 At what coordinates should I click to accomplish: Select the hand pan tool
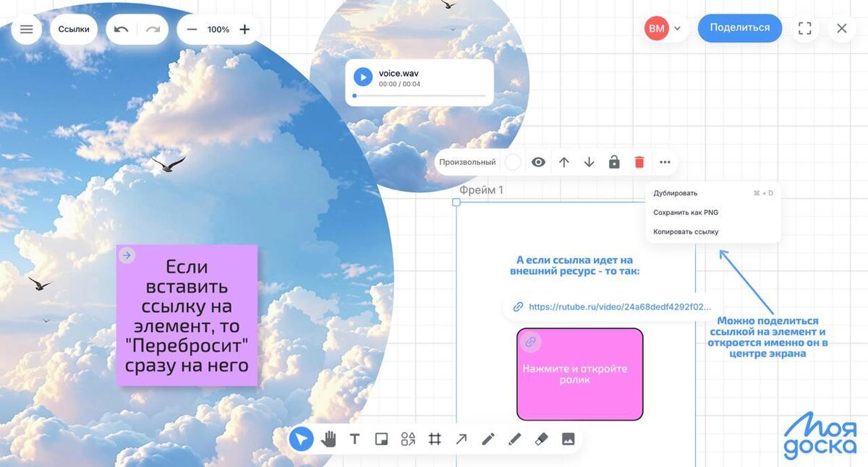(x=328, y=439)
